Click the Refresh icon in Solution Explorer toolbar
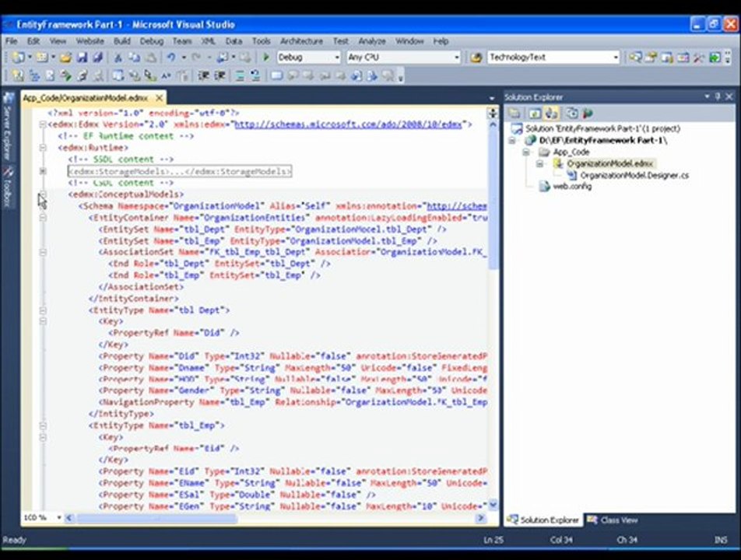 (535, 114)
